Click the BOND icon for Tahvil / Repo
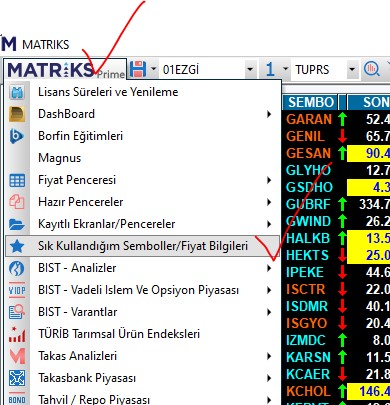 click(17, 399)
